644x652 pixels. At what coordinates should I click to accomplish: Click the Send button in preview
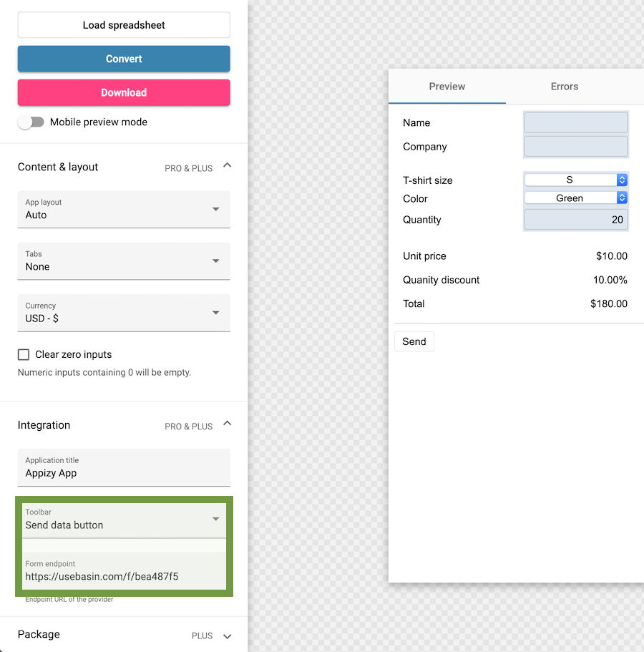414,341
